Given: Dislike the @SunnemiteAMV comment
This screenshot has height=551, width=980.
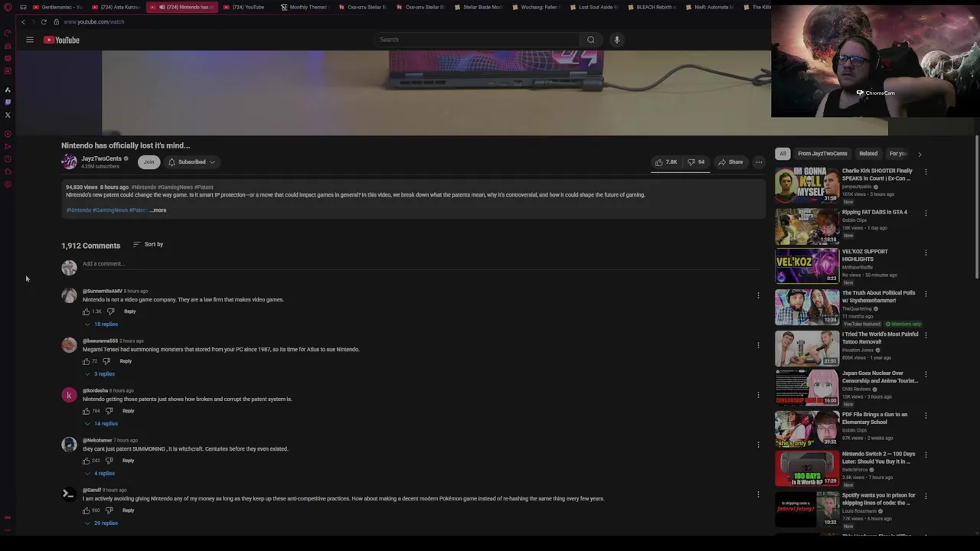Looking at the screenshot, I should tap(111, 311).
